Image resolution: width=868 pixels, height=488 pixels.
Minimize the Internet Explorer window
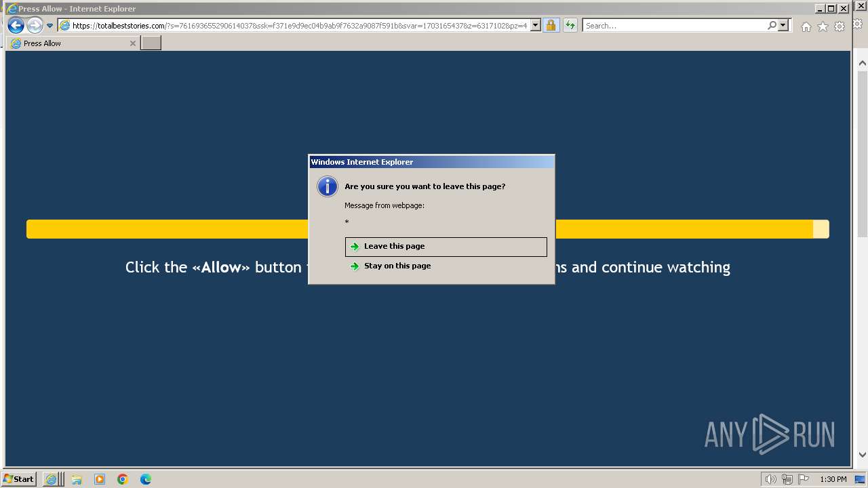pos(820,9)
